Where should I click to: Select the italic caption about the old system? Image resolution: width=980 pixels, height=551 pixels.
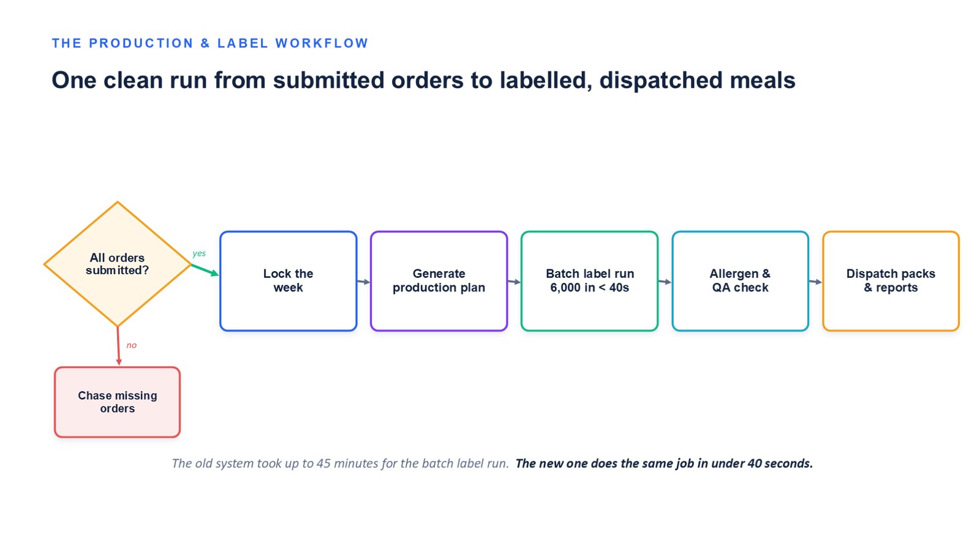(340, 463)
